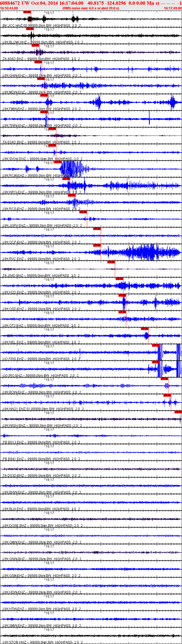The height and width of the screenshot is (644, 182).
Task: Select the 'UW.MDW EHZ' station label
Action: 14,92
